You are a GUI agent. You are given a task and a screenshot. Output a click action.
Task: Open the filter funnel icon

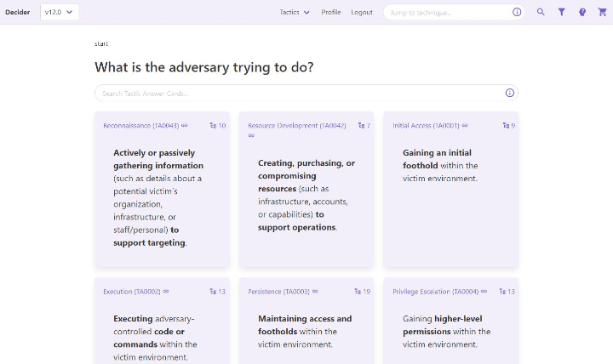tap(562, 12)
